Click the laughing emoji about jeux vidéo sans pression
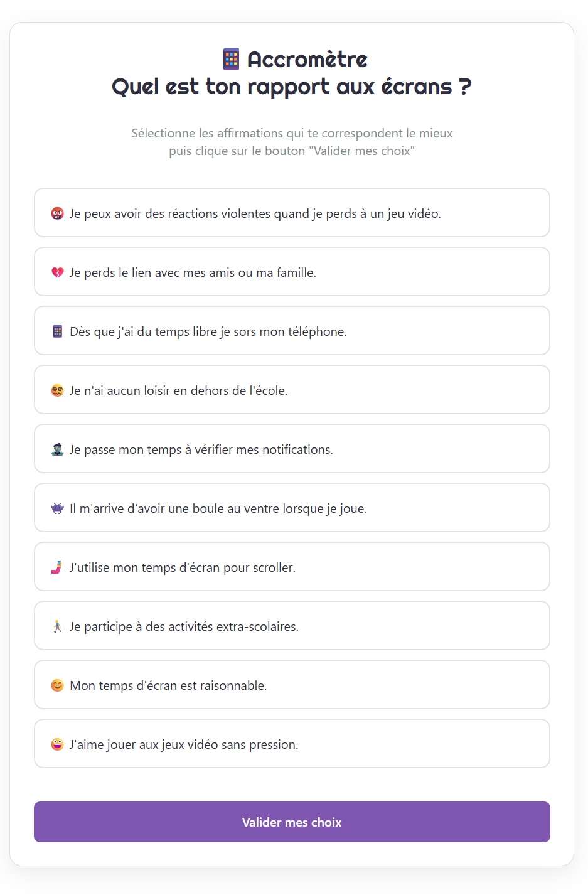Image resolution: width=588 pixels, height=895 pixels. pos(57,744)
